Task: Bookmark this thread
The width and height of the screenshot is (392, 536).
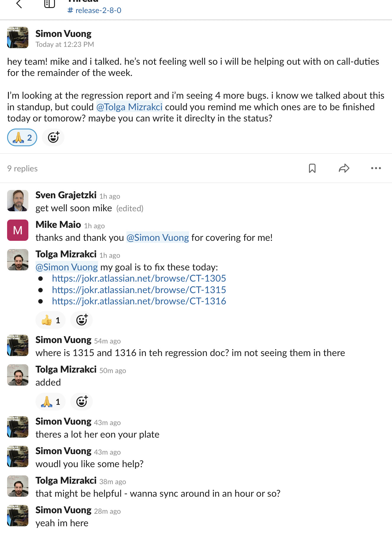Action: click(x=312, y=168)
